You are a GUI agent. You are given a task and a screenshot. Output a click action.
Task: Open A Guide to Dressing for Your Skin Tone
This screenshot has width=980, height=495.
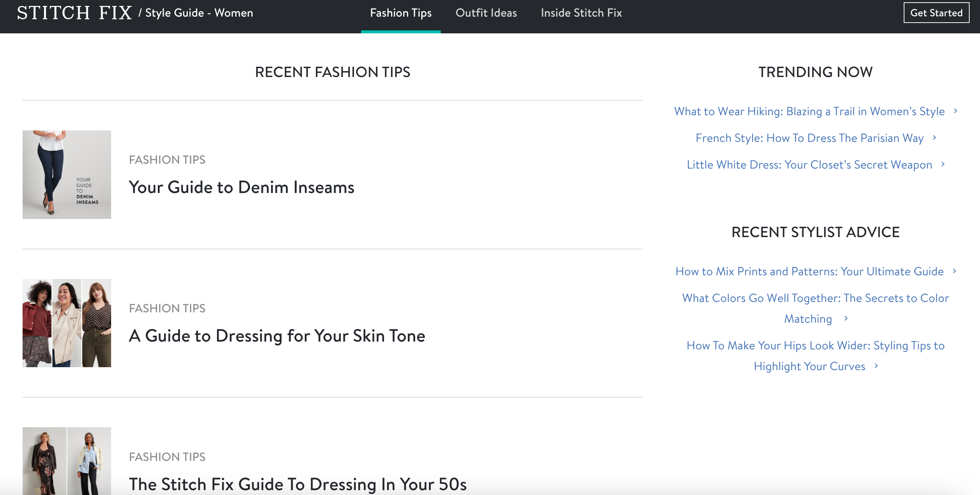(277, 336)
